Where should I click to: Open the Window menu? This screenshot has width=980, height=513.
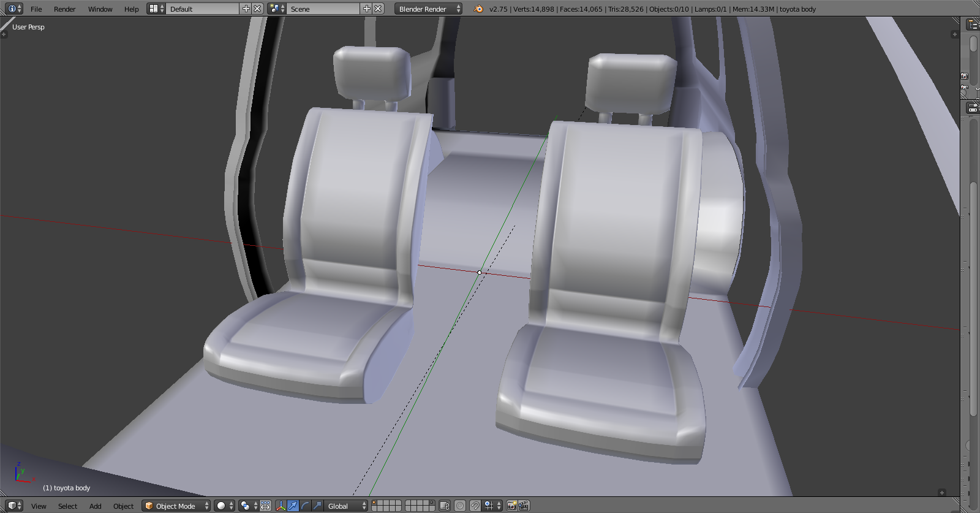coord(100,9)
